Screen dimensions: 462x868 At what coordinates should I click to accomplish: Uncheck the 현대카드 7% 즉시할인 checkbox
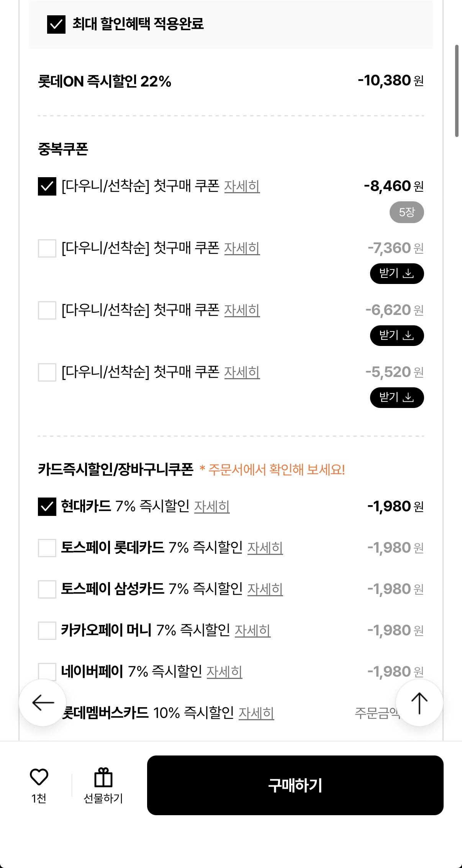(47, 506)
